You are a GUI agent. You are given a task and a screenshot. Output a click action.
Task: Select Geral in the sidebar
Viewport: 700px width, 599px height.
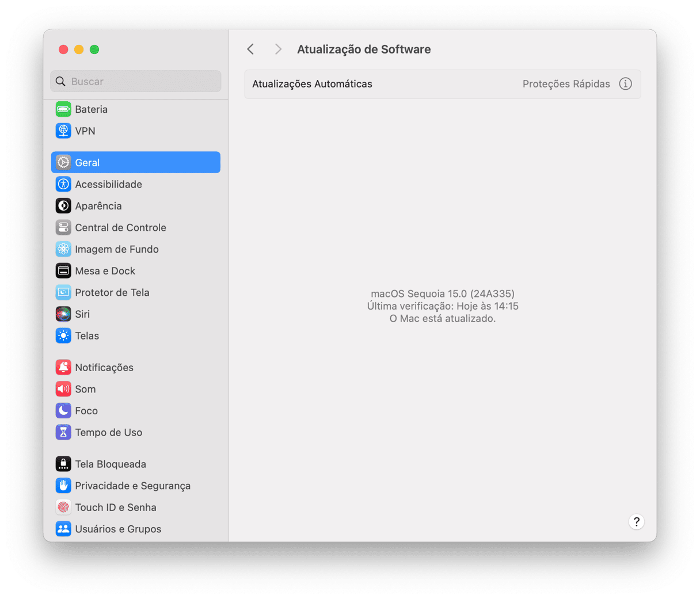coord(136,163)
